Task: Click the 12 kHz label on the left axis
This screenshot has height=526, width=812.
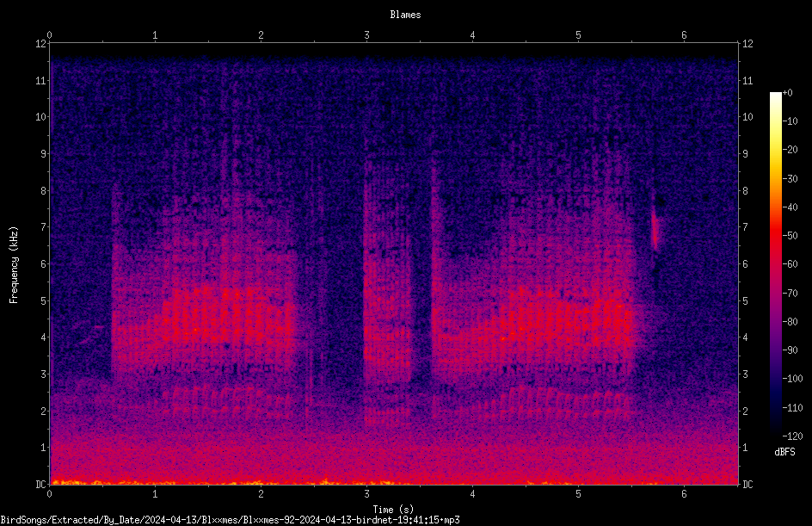Action: point(41,44)
